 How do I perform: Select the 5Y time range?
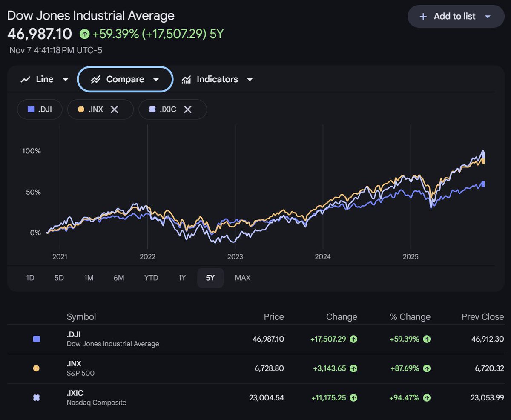[x=210, y=278]
